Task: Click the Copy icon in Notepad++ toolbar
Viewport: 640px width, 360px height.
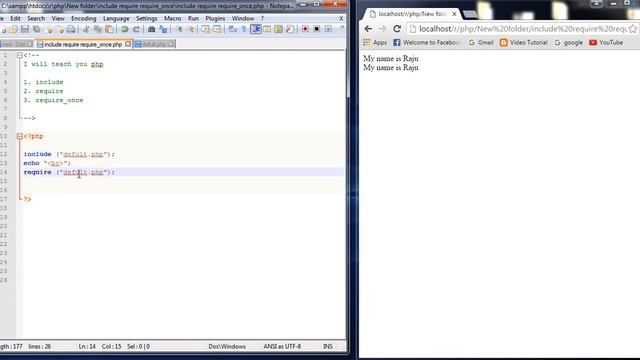Action: click(98, 29)
